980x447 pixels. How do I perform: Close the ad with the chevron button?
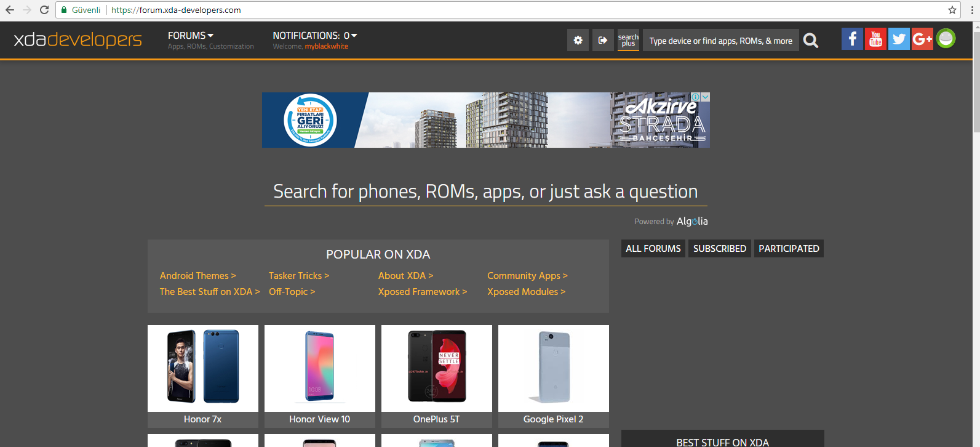pyautogui.click(x=706, y=97)
